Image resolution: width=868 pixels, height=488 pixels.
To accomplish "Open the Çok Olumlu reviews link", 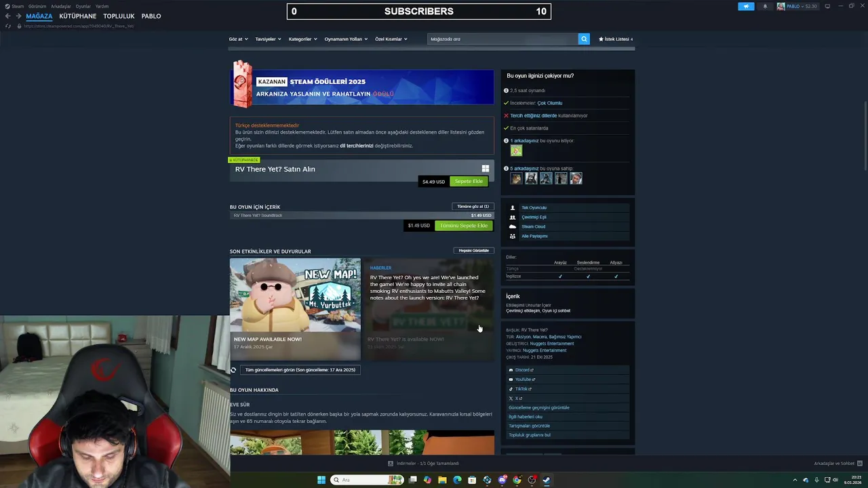I will pyautogui.click(x=550, y=103).
